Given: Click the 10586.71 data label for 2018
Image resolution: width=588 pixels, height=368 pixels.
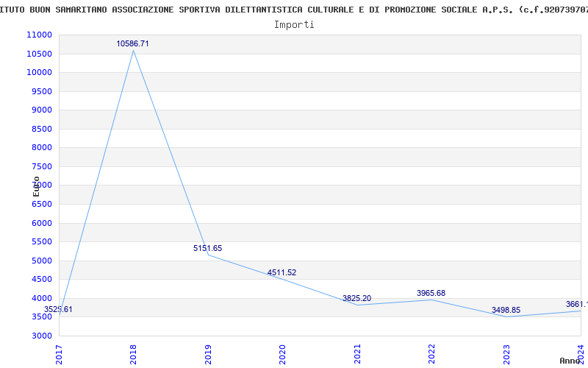Looking at the screenshot, I should pos(132,43).
